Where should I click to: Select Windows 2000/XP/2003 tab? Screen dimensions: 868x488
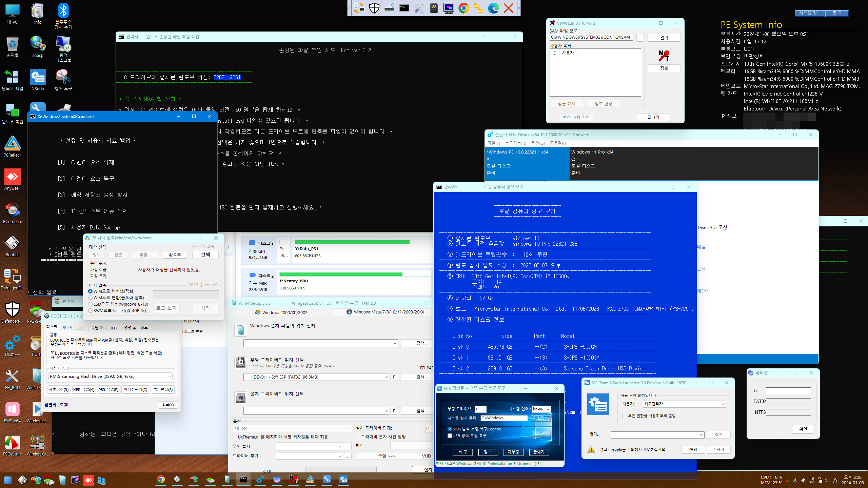coord(281,312)
